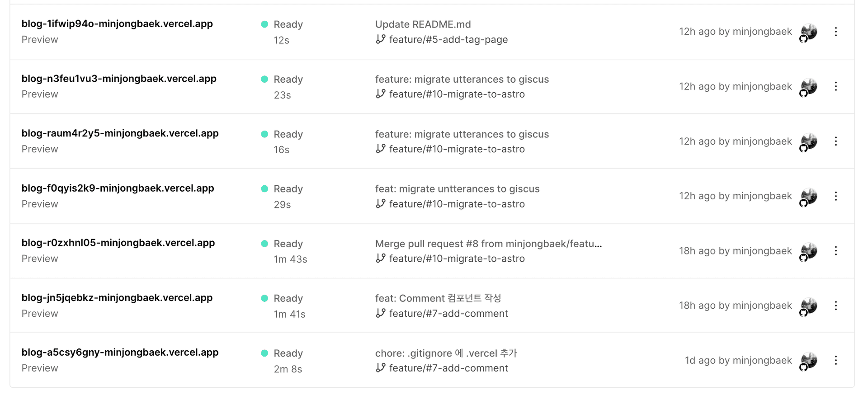Select the Ready status dot for blog-a5csy6gny deployment
This screenshot has width=868, height=395.
point(264,353)
